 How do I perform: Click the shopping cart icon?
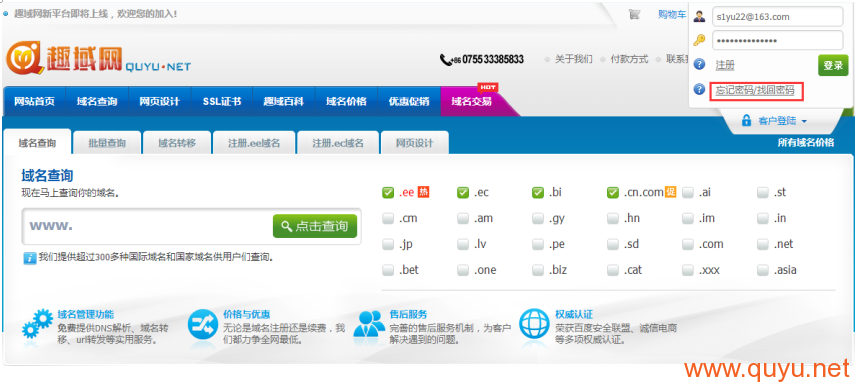[x=635, y=15]
